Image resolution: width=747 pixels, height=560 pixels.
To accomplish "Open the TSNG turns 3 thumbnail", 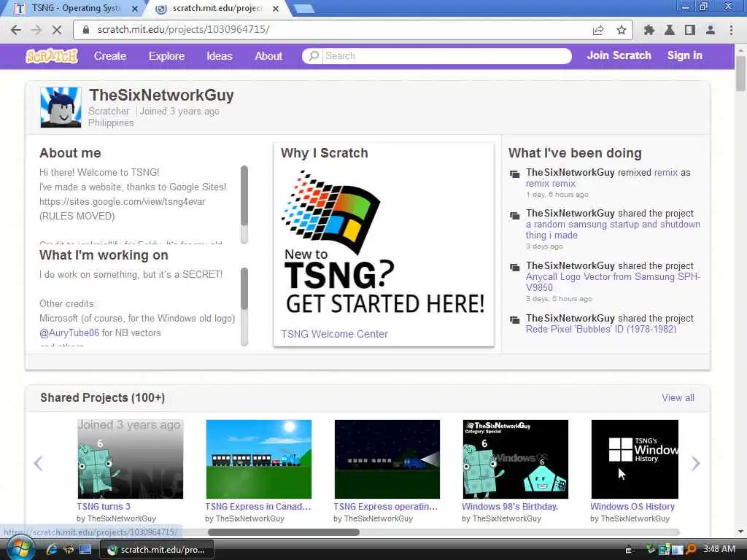I will pyautogui.click(x=130, y=459).
